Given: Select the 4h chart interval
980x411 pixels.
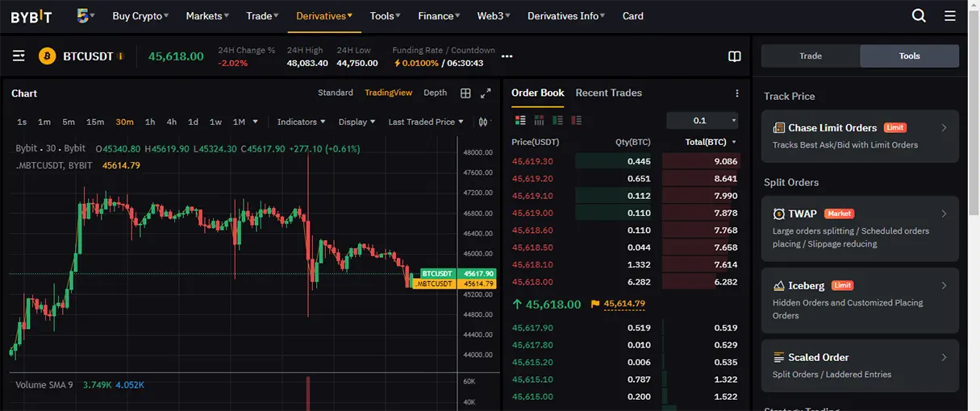Looking at the screenshot, I should coord(172,122).
